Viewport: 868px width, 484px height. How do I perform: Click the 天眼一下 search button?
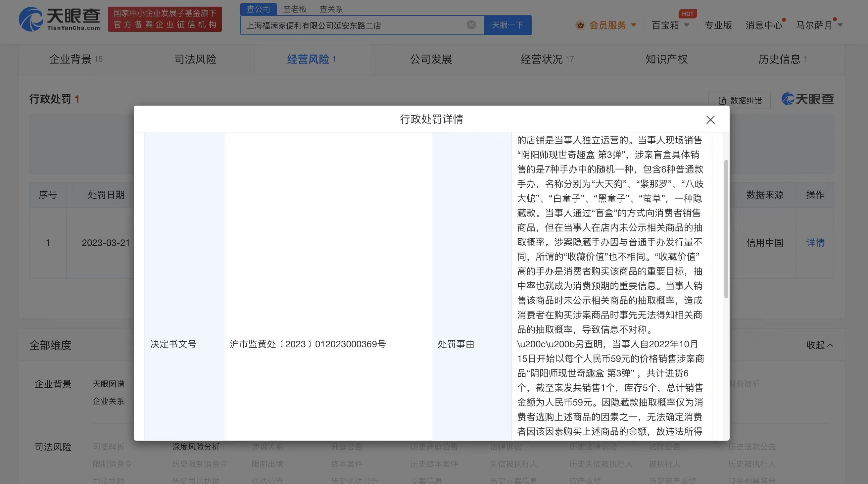[507, 24]
